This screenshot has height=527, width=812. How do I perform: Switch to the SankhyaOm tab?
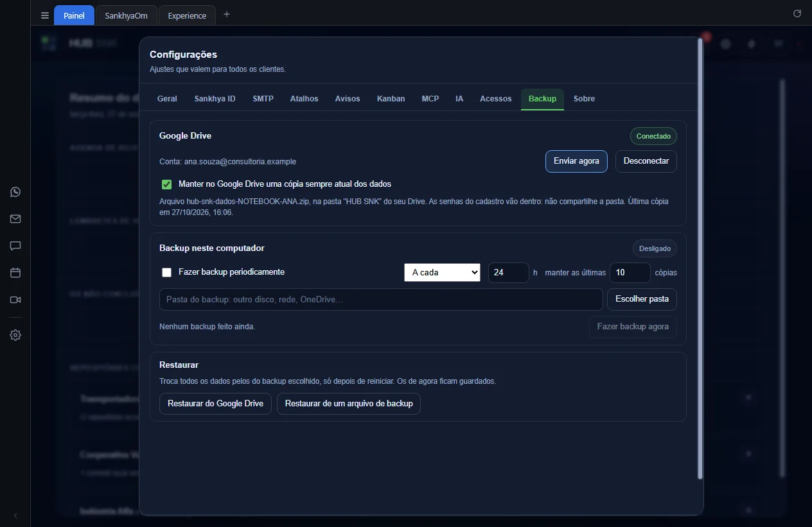point(127,15)
